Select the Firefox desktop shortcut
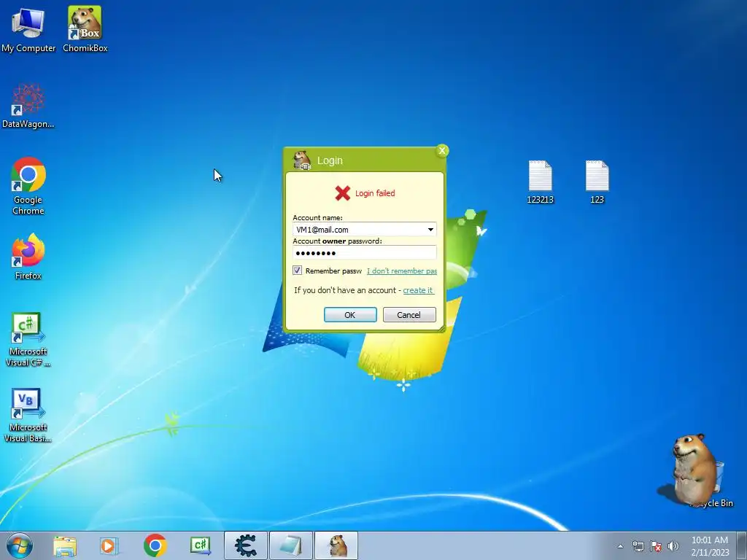Image resolution: width=747 pixels, height=560 pixels. tap(28, 256)
